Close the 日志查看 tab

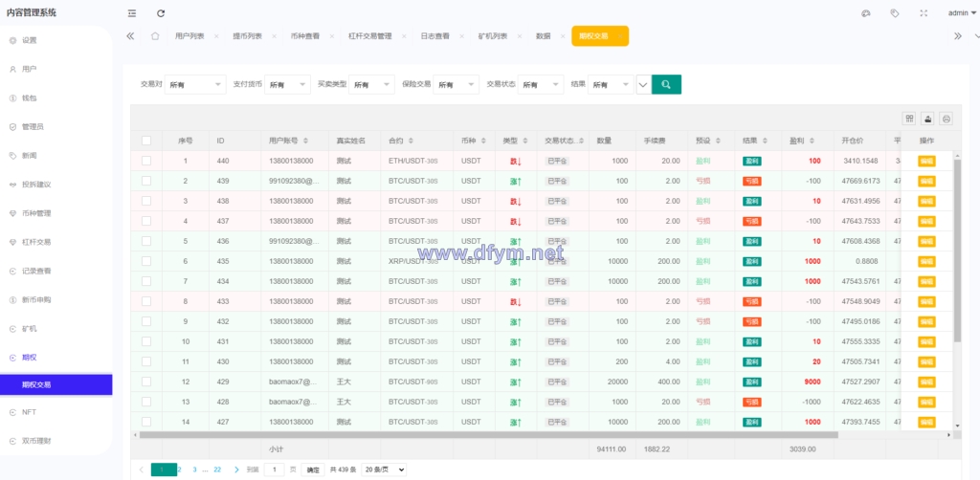(462, 36)
